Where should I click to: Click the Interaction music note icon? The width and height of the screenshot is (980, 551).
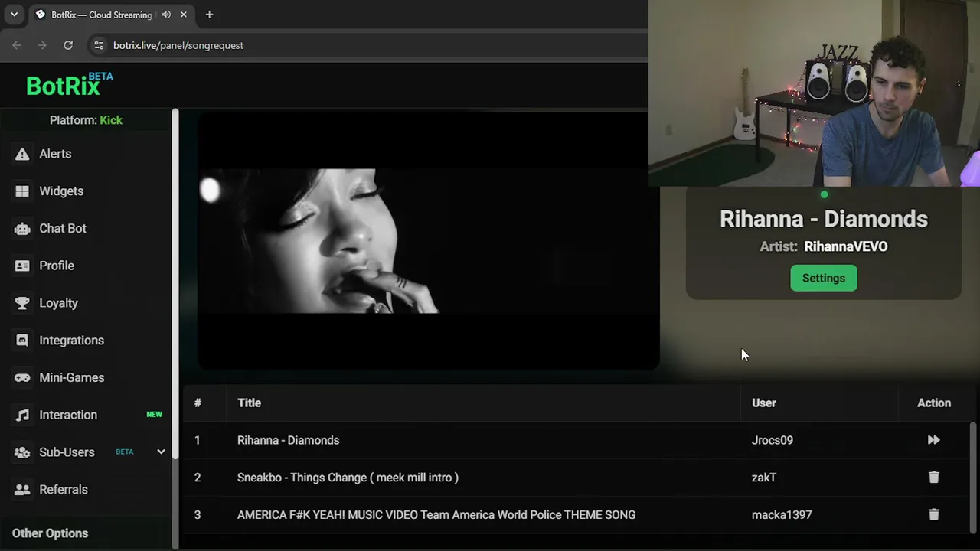coord(22,415)
